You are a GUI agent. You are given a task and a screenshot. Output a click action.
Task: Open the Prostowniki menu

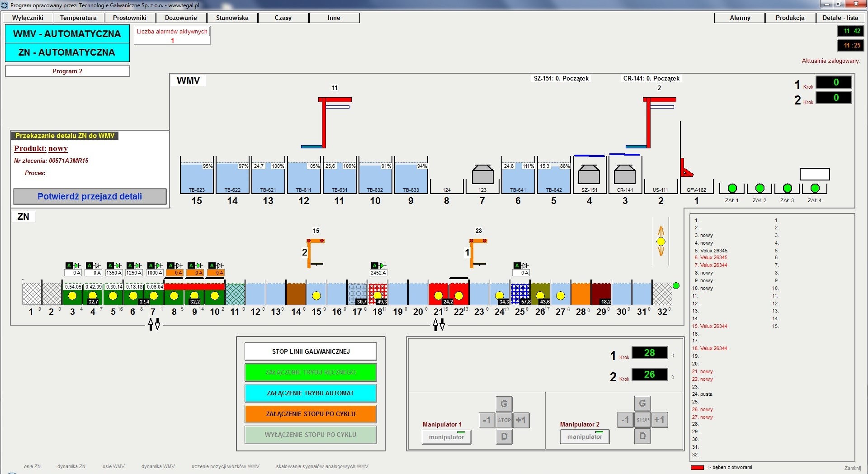[130, 18]
